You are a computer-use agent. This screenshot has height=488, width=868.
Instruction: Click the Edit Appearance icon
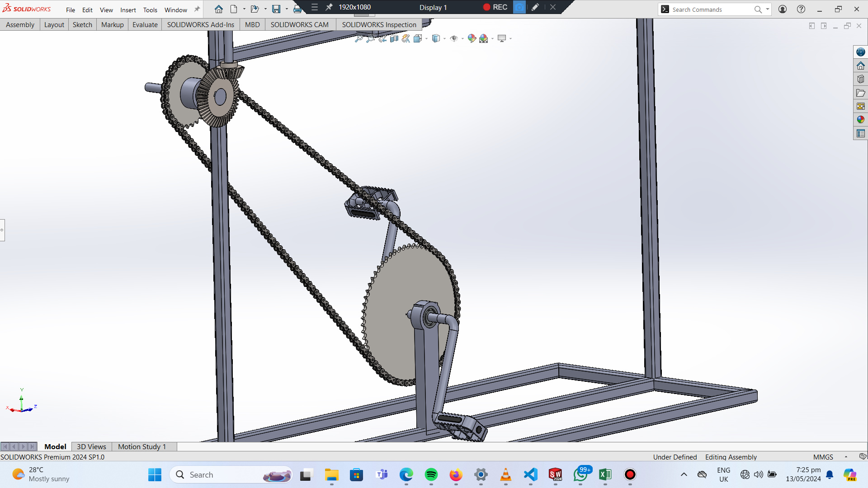pyautogui.click(x=472, y=39)
